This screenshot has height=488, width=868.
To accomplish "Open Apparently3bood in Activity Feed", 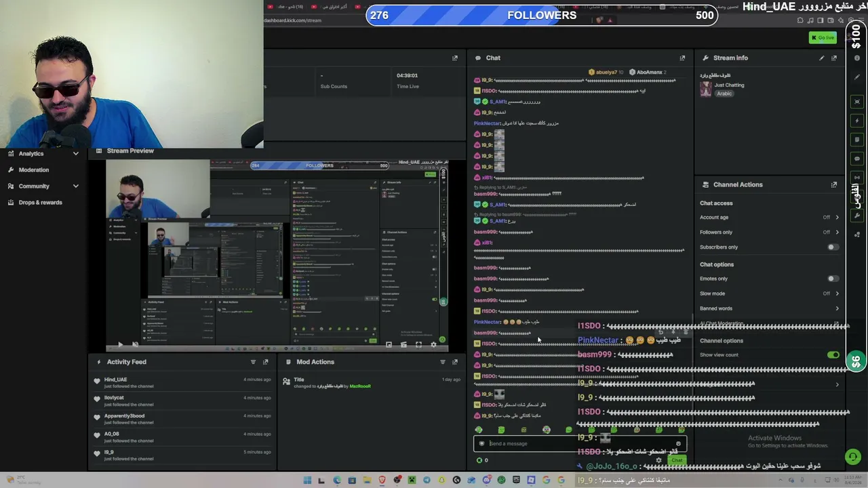I will pos(124,416).
